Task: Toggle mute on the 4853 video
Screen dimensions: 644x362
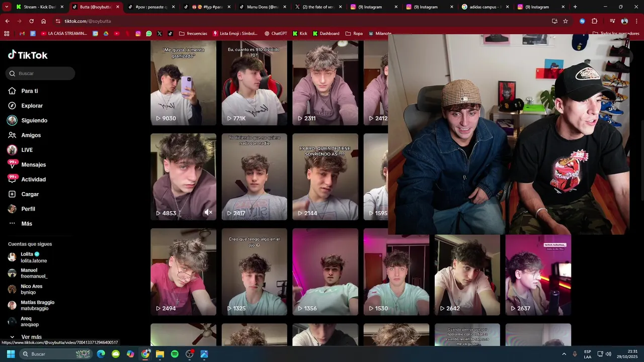Action: coord(208,213)
